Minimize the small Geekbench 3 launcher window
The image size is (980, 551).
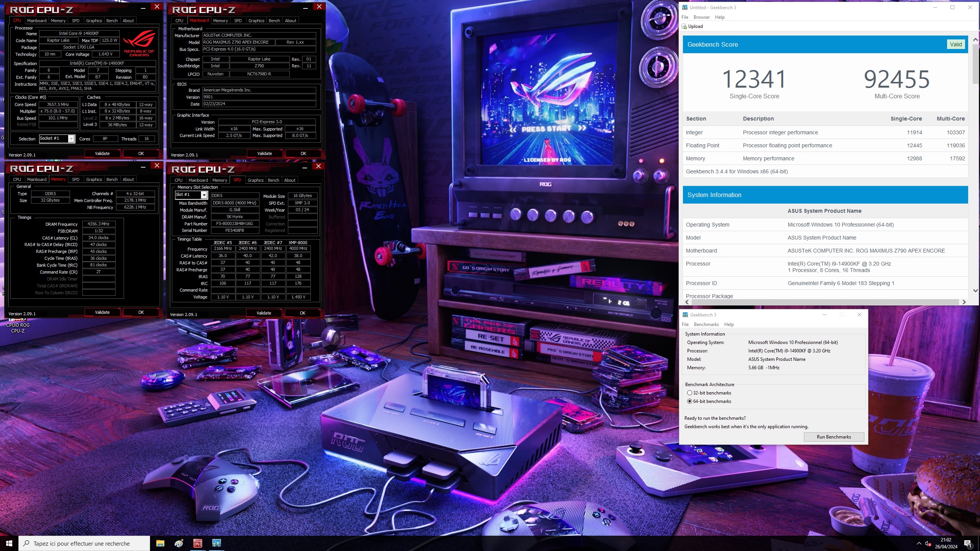[825, 315]
